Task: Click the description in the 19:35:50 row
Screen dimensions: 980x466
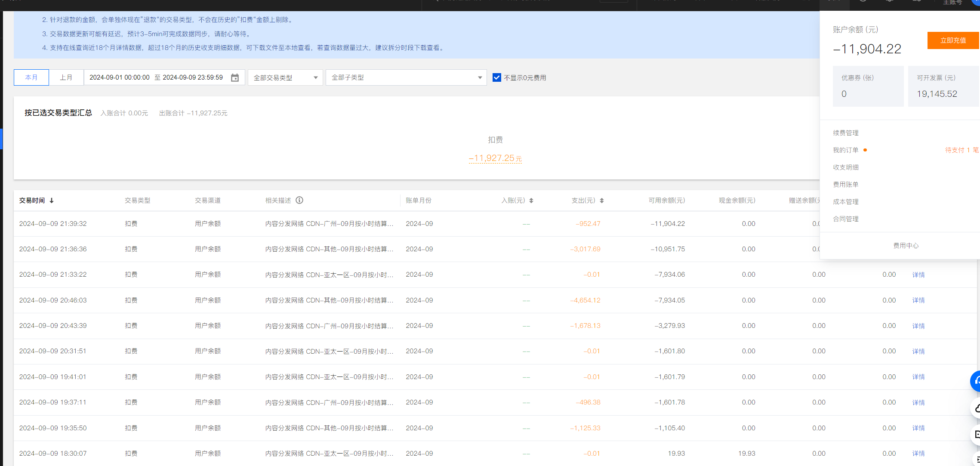Action: [x=329, y=428]
